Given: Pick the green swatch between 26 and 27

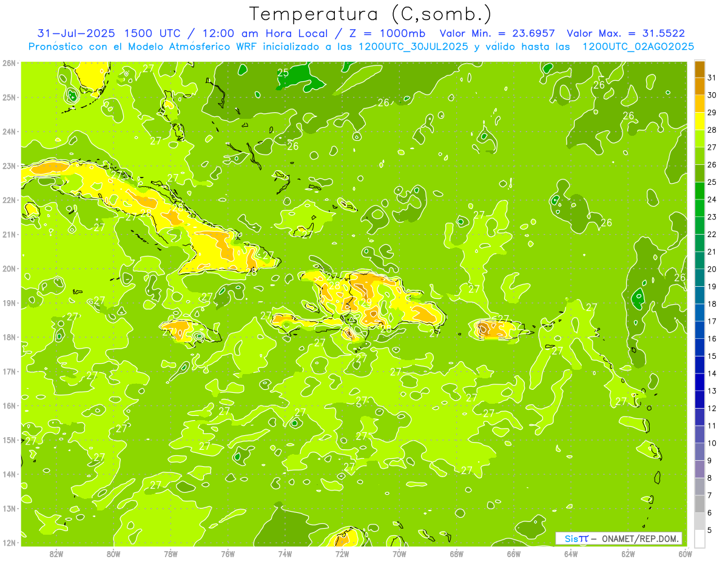Looking at the screenshot, I should click(x=699, y=156).
